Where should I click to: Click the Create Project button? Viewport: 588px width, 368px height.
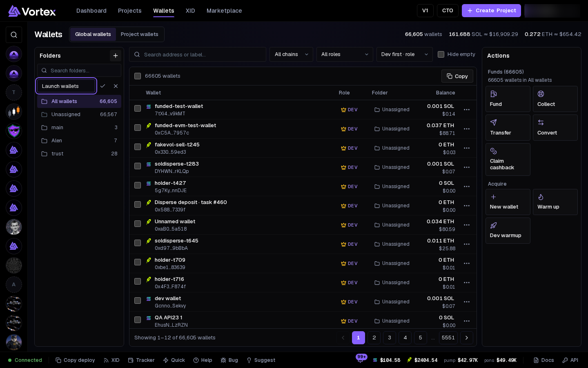pos(491,11)
